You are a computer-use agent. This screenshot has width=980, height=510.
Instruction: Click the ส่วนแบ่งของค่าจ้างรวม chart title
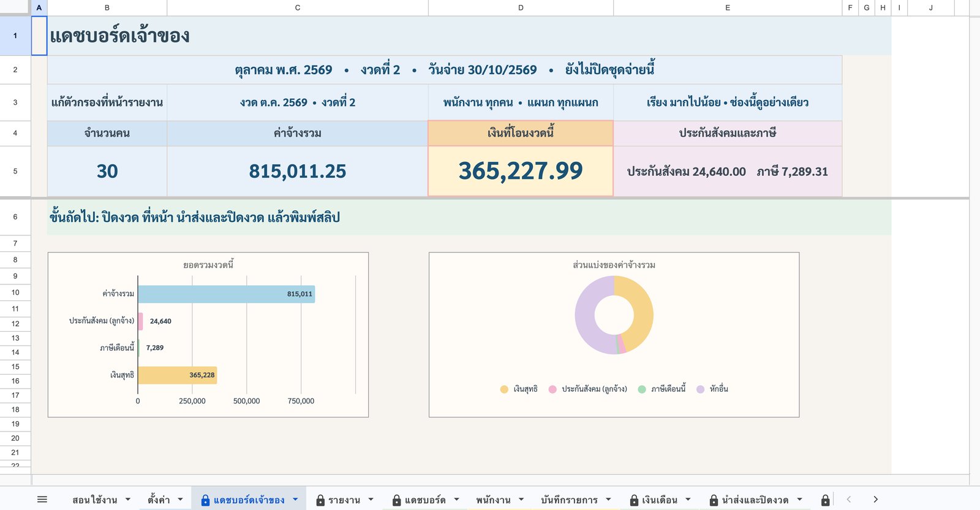click(614, 265)
